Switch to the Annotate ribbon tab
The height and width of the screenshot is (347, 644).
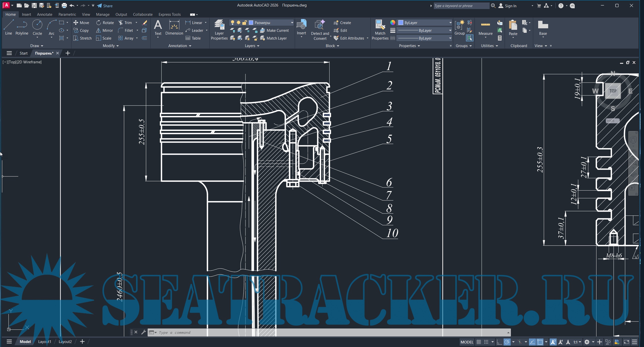(x=45, y=14)
